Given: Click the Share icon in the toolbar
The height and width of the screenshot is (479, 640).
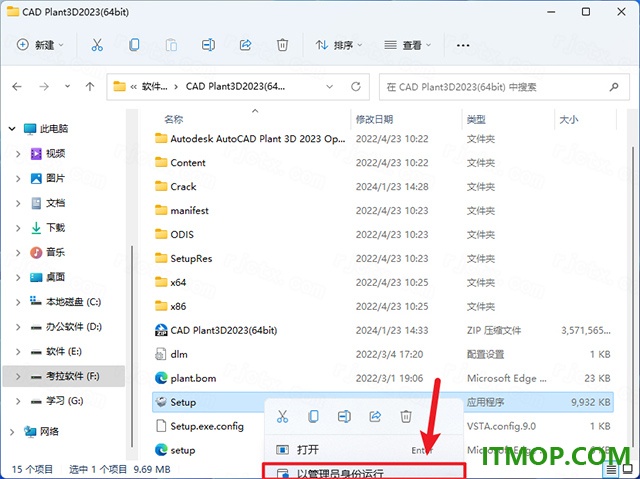Looking at the screenshot, I should (245, 45).
